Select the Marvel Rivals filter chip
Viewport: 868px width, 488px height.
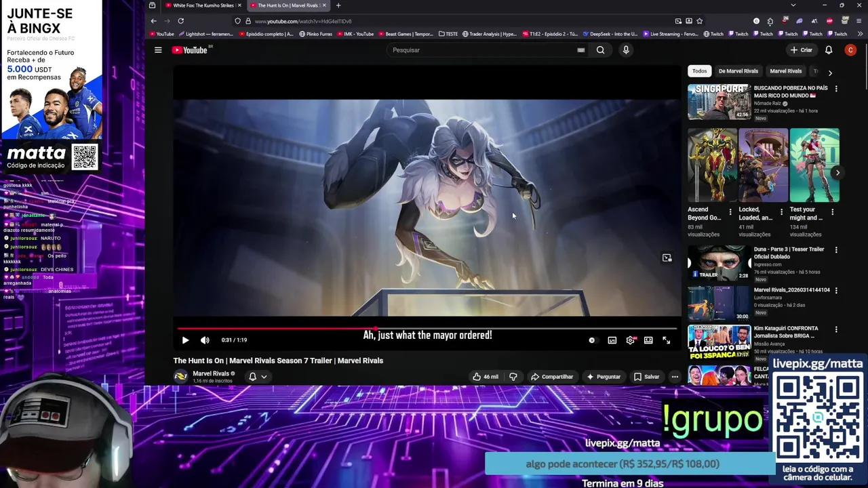pyautogui.click(x=785, y=71)
